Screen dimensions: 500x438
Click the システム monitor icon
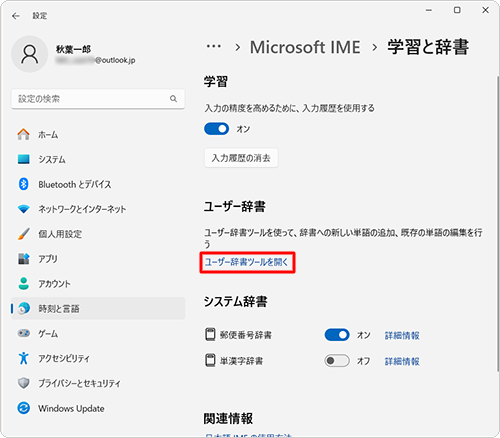tap(23, 159)
